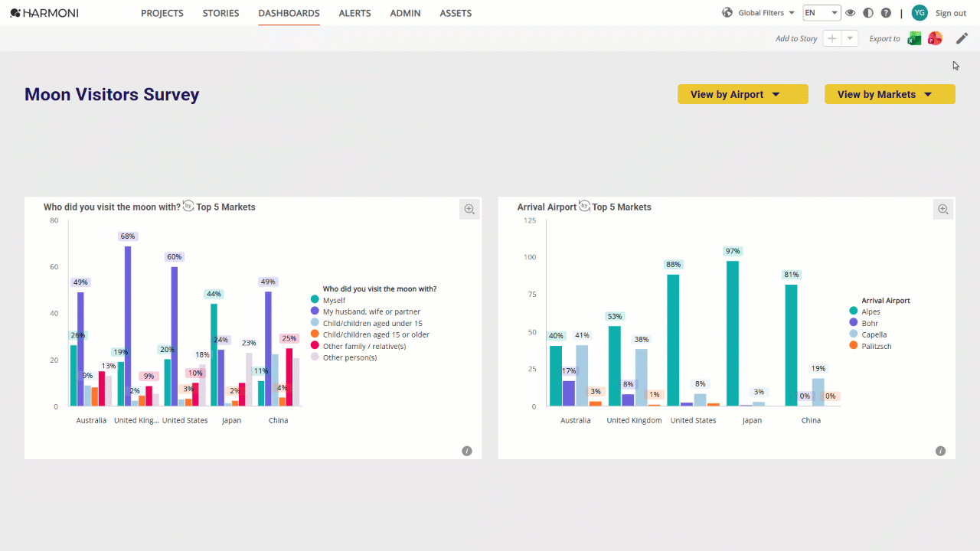Screen dimensions: 980x551
Task: Toggle the eye preview icon in header
Action: click(851, 13)
